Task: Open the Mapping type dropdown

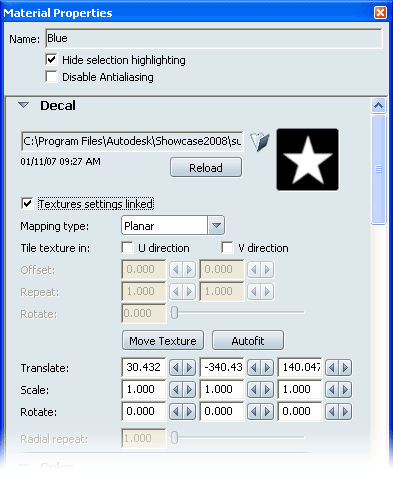Action: point(216,226)
